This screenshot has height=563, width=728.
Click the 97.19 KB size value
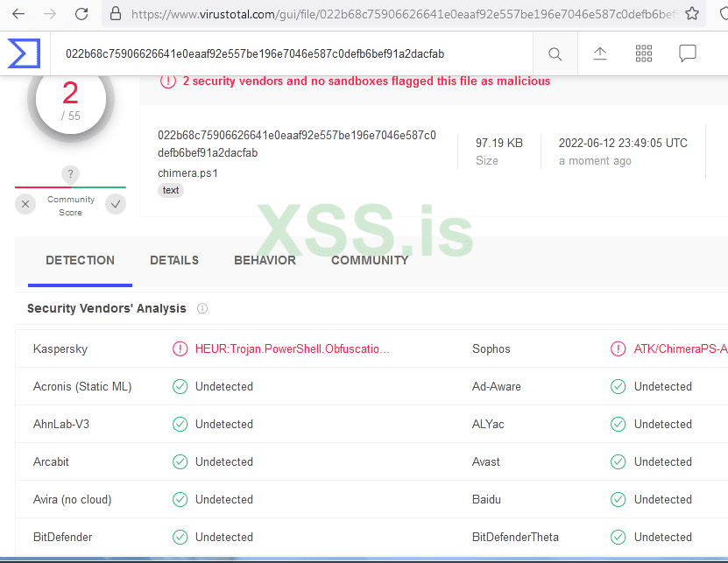click(x=499, y=143)
